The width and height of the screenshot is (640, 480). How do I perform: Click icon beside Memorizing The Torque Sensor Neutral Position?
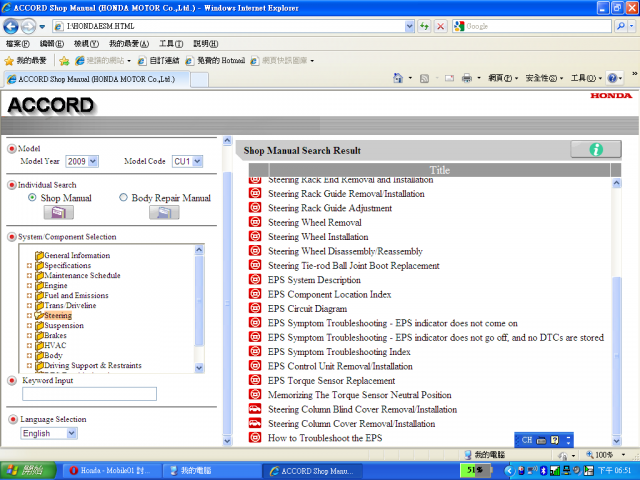[x=255, y=394]
